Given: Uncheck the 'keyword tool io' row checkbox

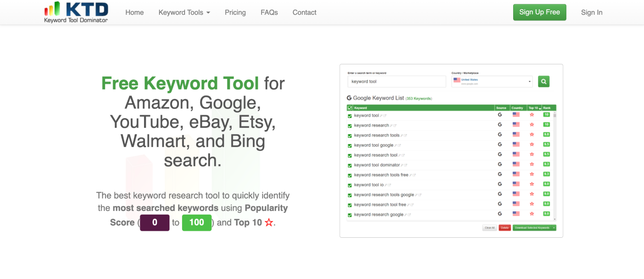Looking at the screenshot, I should (350, 185).
